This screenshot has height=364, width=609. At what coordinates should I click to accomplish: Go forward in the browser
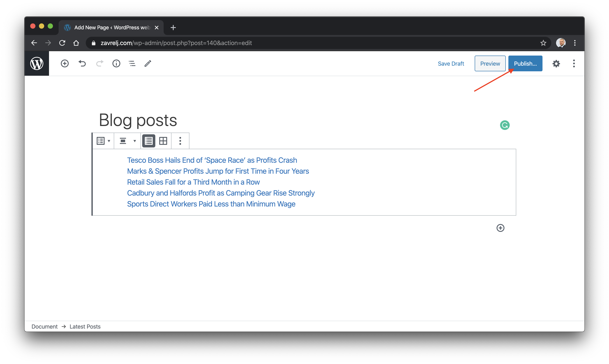48,43
